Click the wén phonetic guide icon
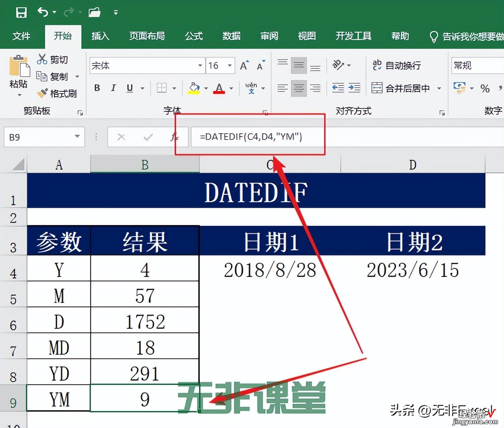Screen dimensions: 504x428 [251, 88]
